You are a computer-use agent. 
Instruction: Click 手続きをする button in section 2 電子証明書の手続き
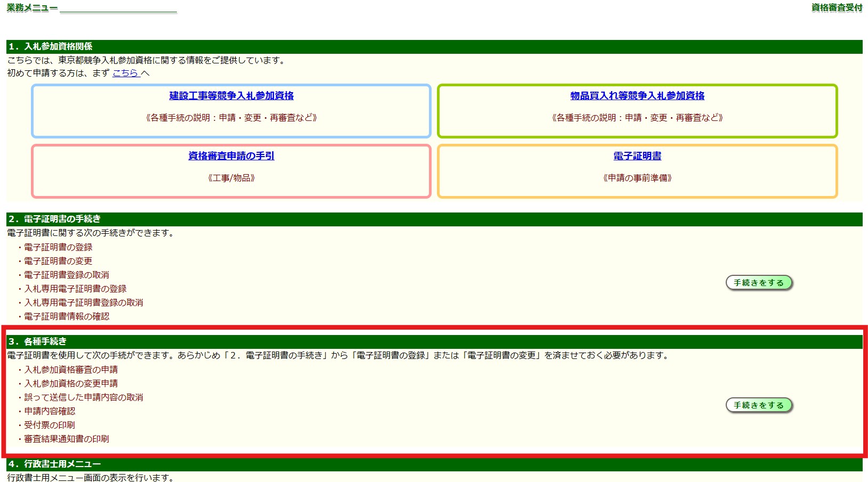[x=759, y=283]
